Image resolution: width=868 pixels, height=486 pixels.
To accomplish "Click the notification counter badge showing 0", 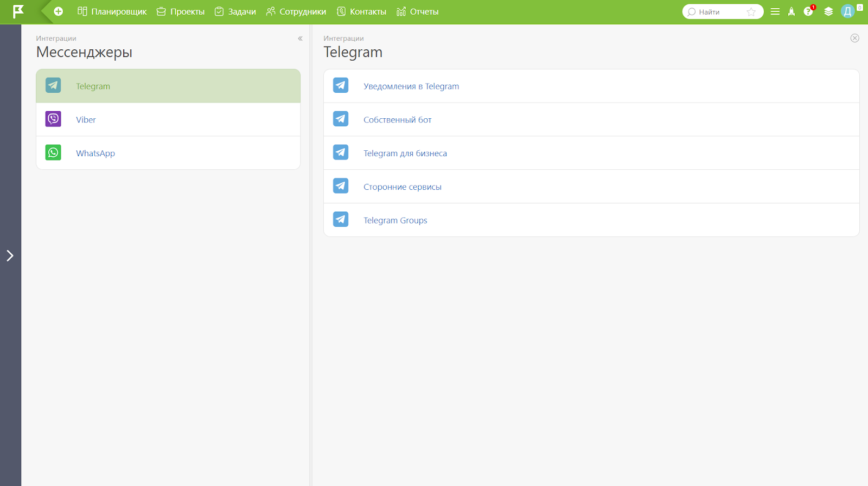I will tap(860, 8).
